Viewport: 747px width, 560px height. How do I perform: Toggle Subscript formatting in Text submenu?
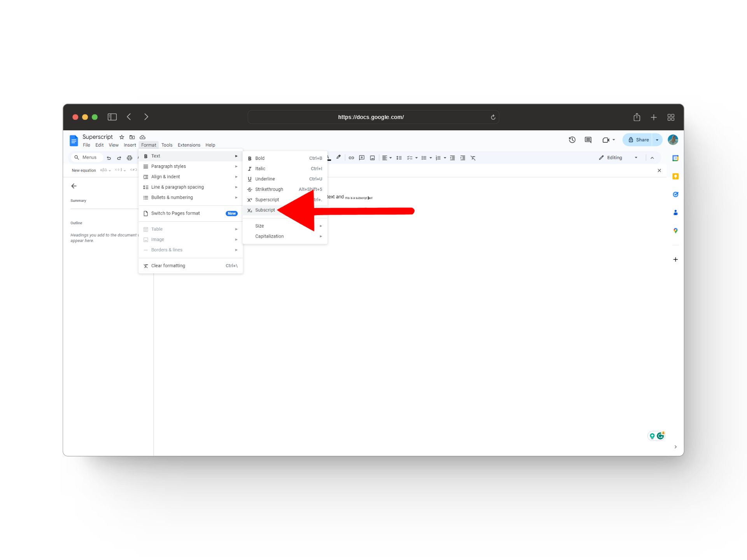(x=265, y=210)
